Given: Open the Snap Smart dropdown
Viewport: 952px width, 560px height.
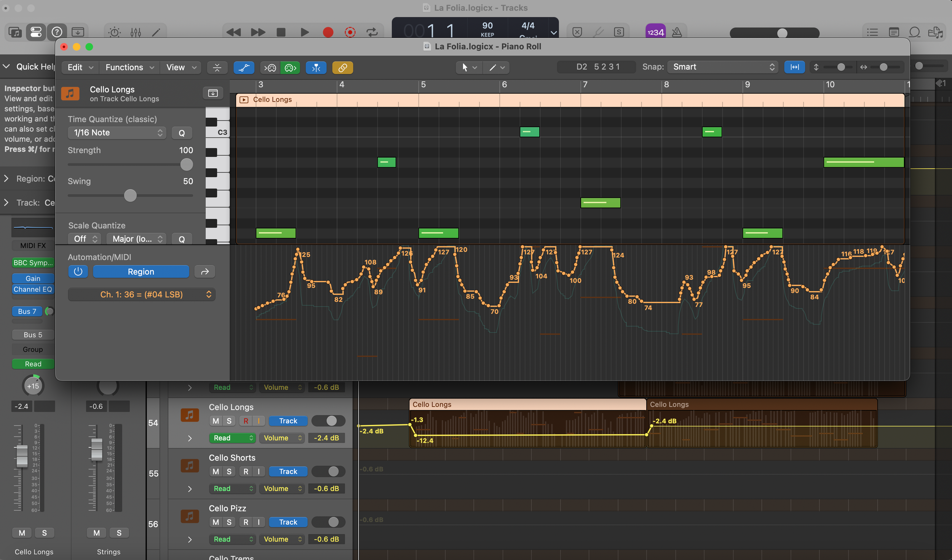Looking at the screenshot, I should click(x=722, y=67).
